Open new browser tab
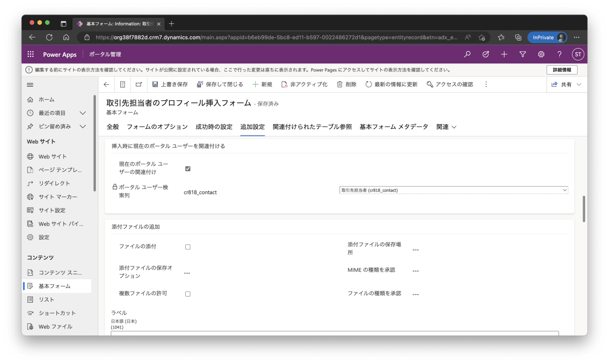 click(172, 23)
